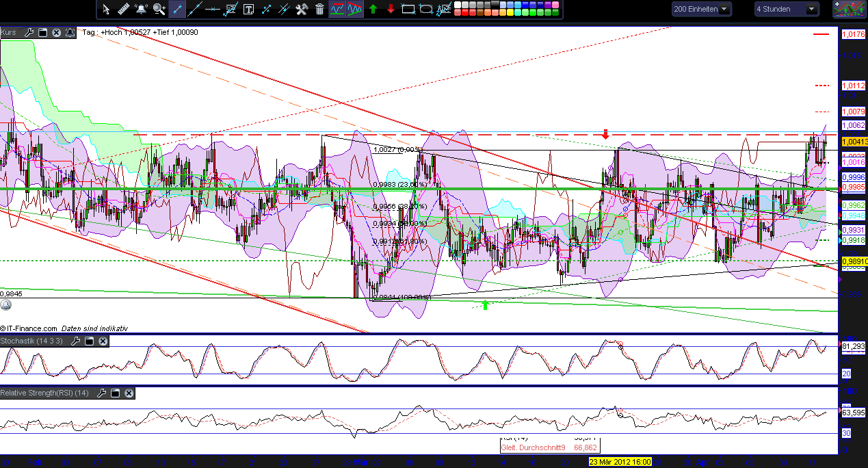Click the RSI 63,595 value label
Viewport: 868px width, 468px height.
[854, 413]
